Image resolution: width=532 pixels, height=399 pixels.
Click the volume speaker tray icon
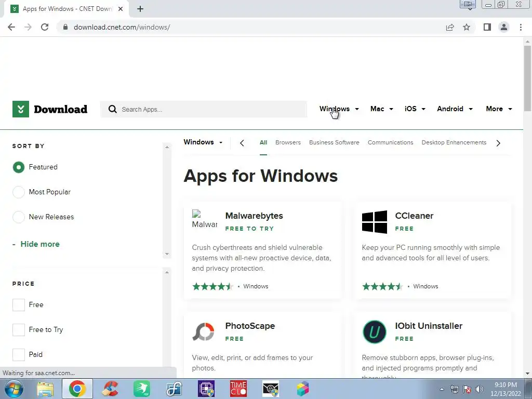pyautogui.click(x=480, y=389)
